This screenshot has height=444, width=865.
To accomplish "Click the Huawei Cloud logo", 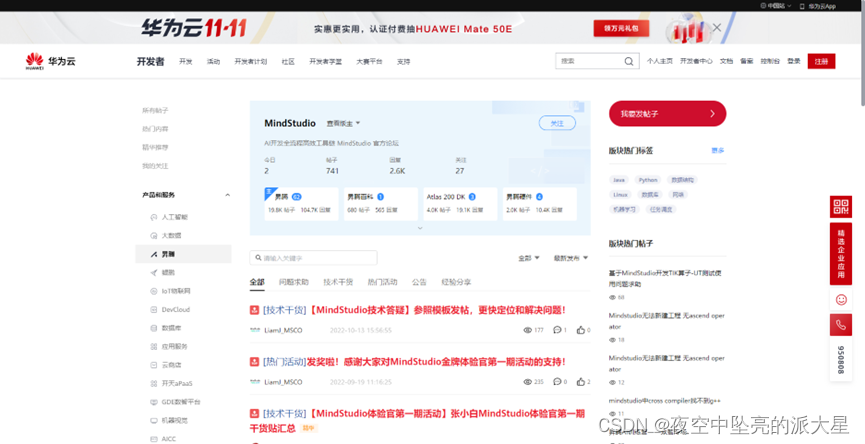I will click(x=50, y=61).
